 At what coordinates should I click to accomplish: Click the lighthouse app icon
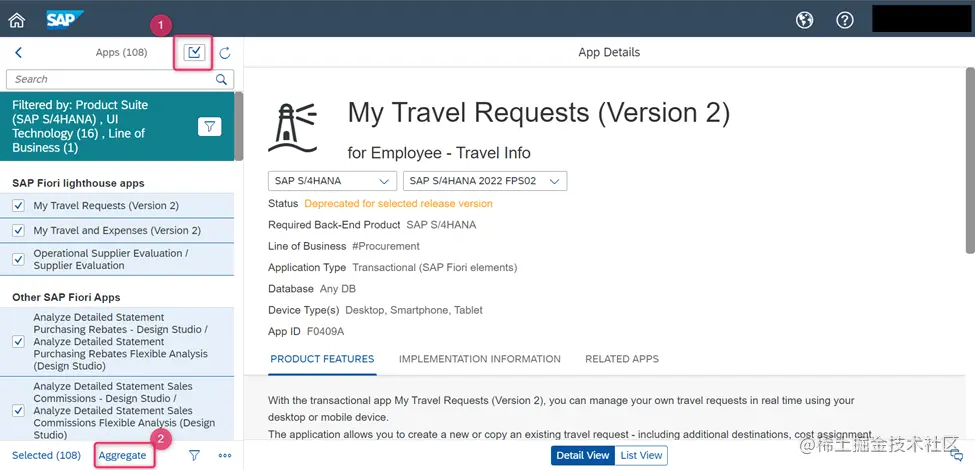pos(293,127)
